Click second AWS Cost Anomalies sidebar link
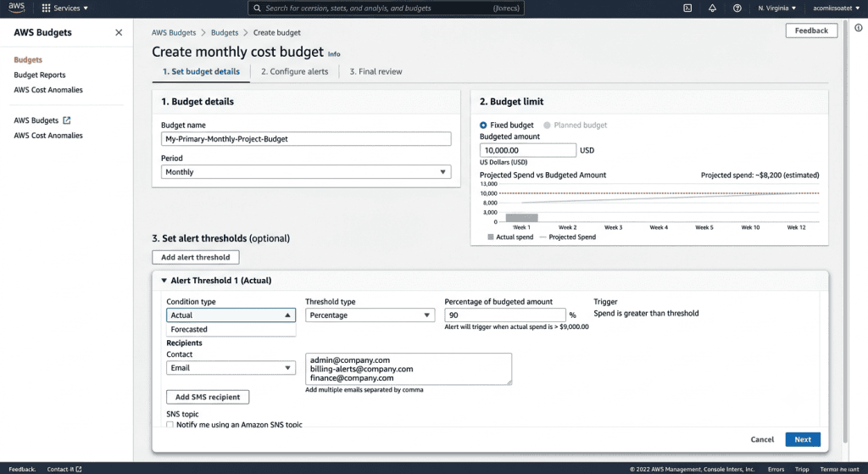The height and width of the screenshot is (474, 868). click(x=48, y=135)
